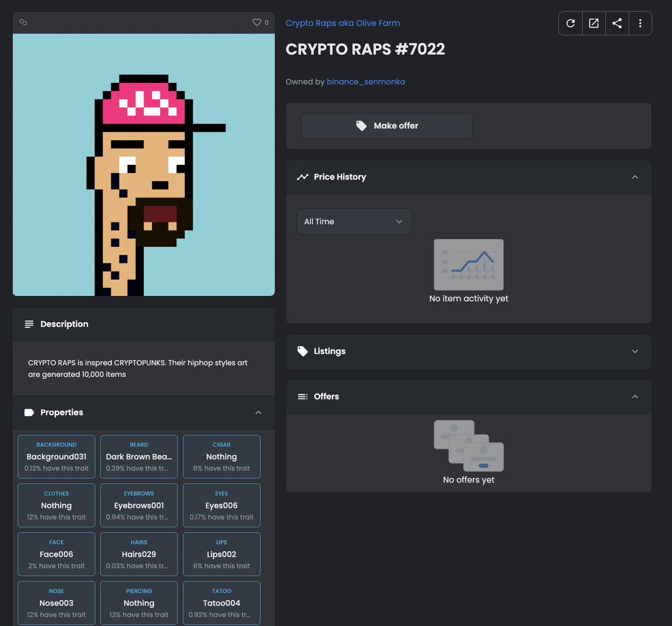Image resolution: width=672 pixels, height=626 pixels.
Task: Click the Crypto Raps NFT artwork
Action: click(x=144, y=165)
